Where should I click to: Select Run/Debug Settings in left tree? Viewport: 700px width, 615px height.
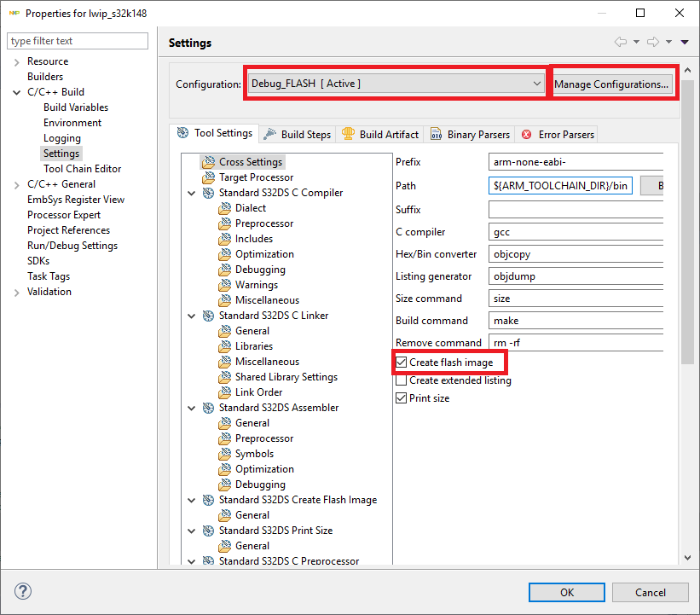pyautogui.click(x=72, y=246)
